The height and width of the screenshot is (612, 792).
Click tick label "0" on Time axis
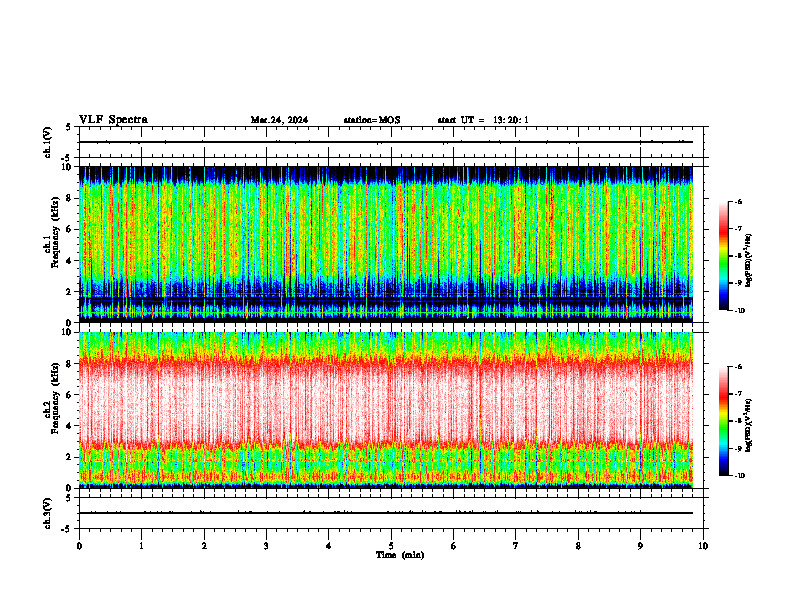[79, 546]
